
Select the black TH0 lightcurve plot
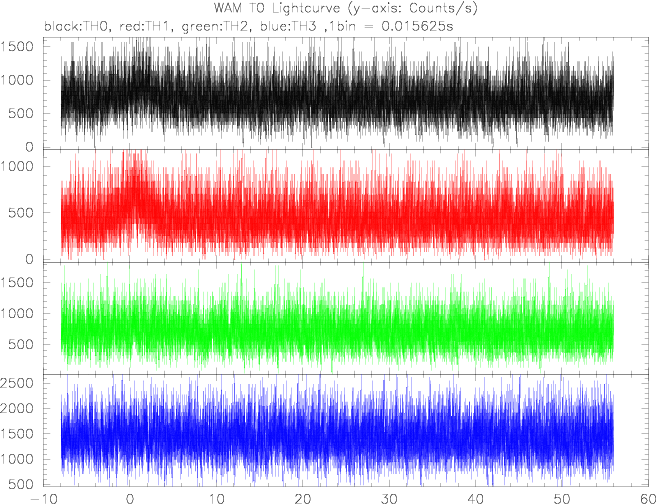pos(347,93)
